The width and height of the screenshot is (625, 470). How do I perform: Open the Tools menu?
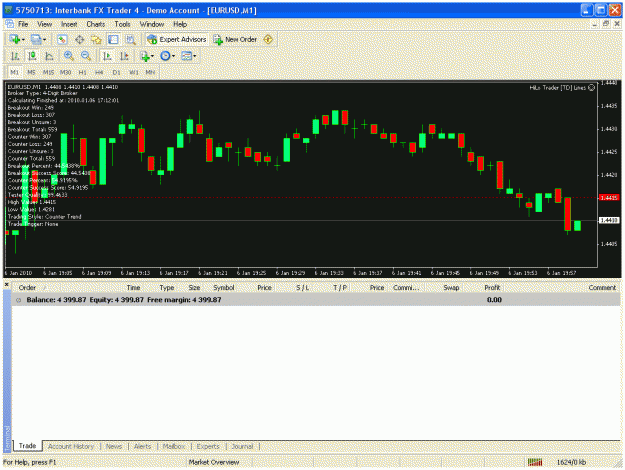122,24
